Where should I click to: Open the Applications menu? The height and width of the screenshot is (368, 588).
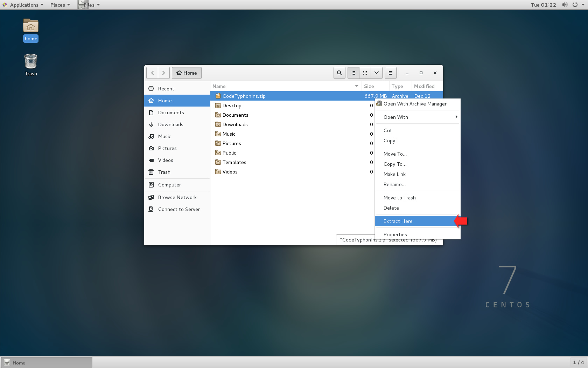pos(23,5)
